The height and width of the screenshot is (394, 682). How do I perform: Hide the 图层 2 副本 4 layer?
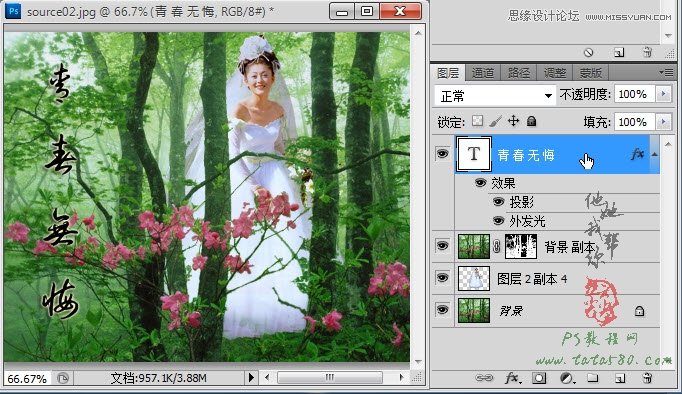[x=442, y=278]
